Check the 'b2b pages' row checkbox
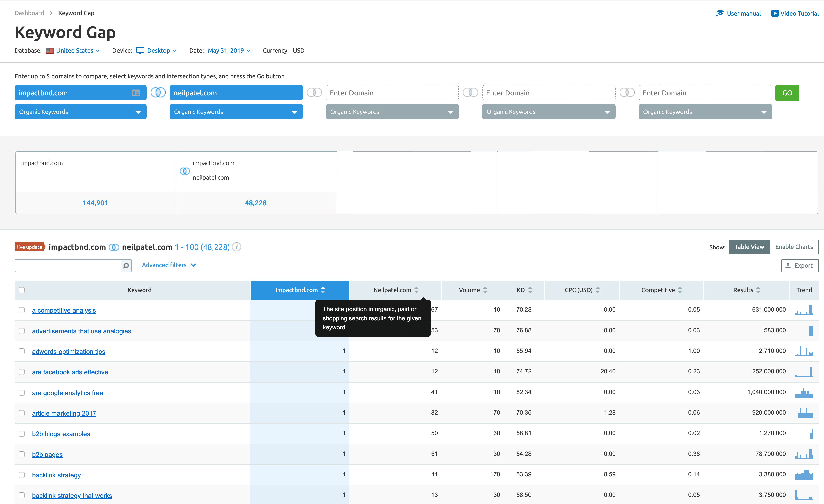 tap(21, 454)
